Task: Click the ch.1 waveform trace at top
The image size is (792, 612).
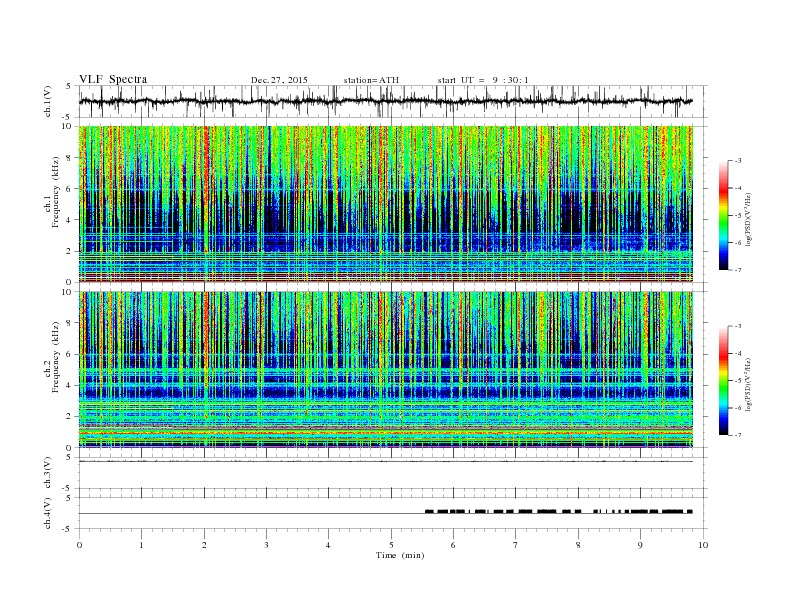Action: coord(385,101)
